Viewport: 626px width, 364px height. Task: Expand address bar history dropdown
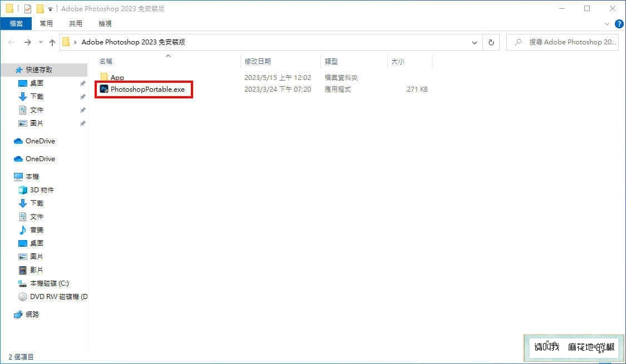(474, 42)
